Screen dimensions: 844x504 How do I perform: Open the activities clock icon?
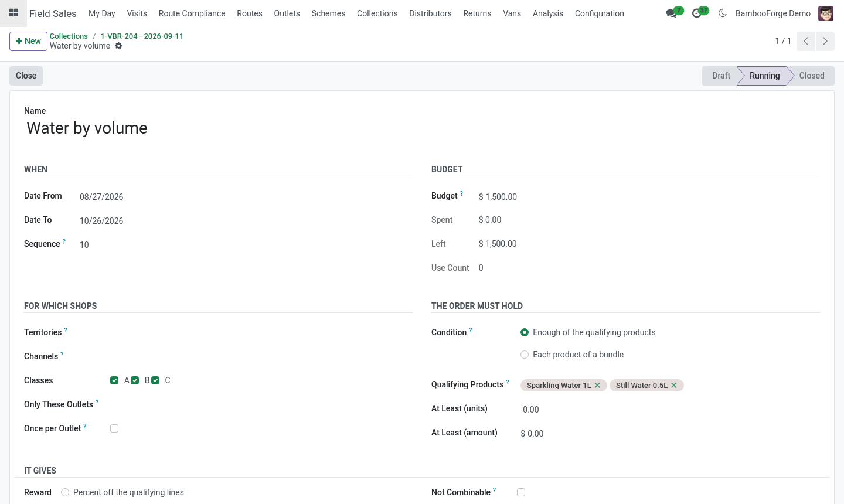[x=696, y=13]
